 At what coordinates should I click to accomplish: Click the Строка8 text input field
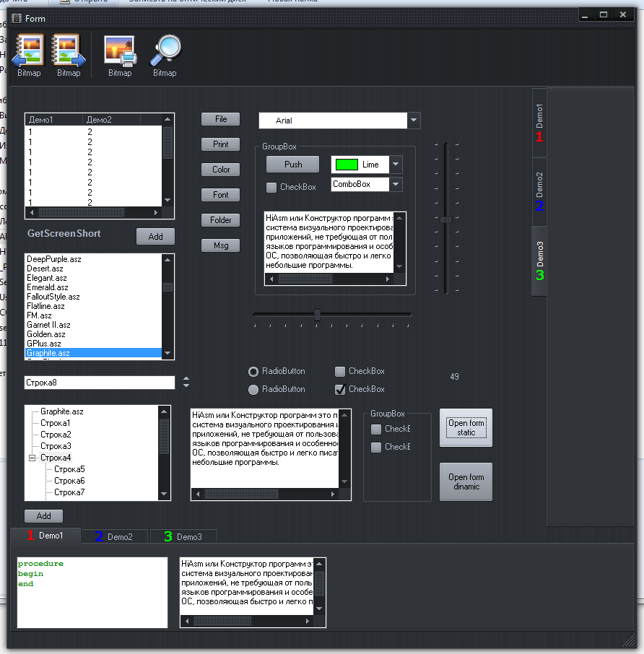[99, 383]
